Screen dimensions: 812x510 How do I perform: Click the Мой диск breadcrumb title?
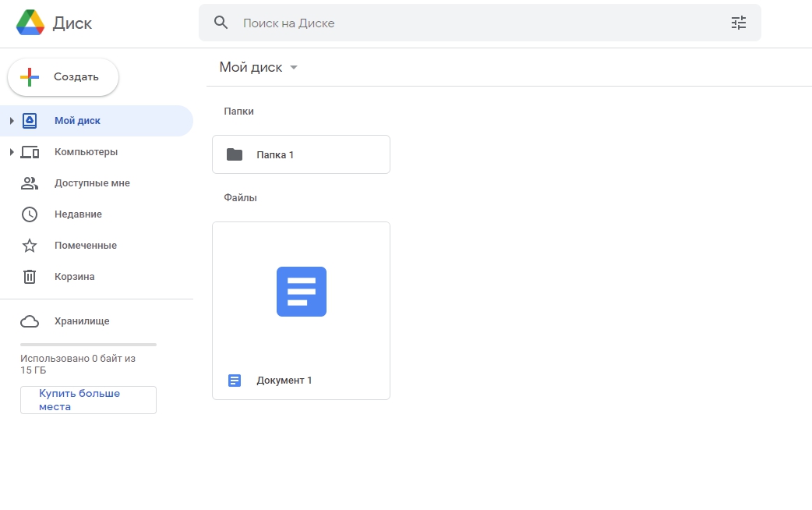251,67
